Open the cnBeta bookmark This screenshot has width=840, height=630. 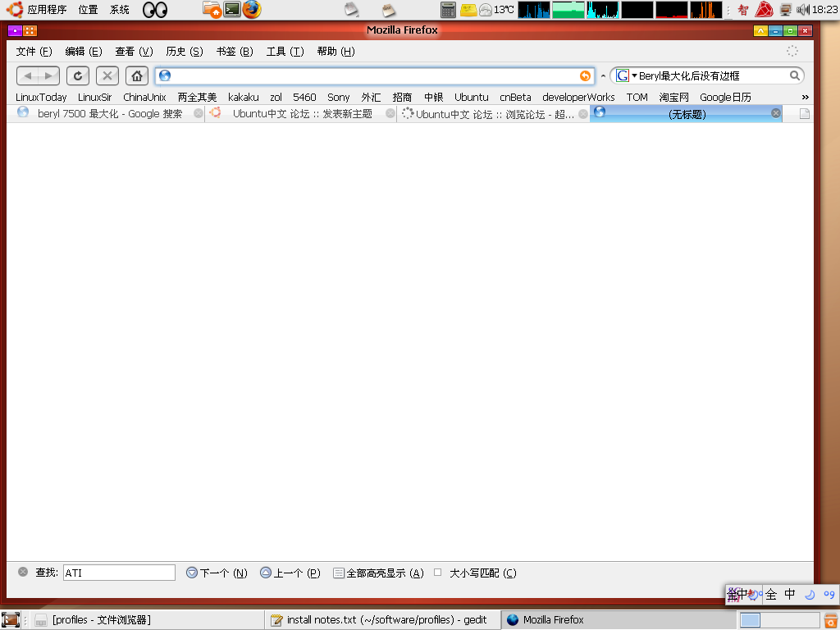(x=515, y=97)
